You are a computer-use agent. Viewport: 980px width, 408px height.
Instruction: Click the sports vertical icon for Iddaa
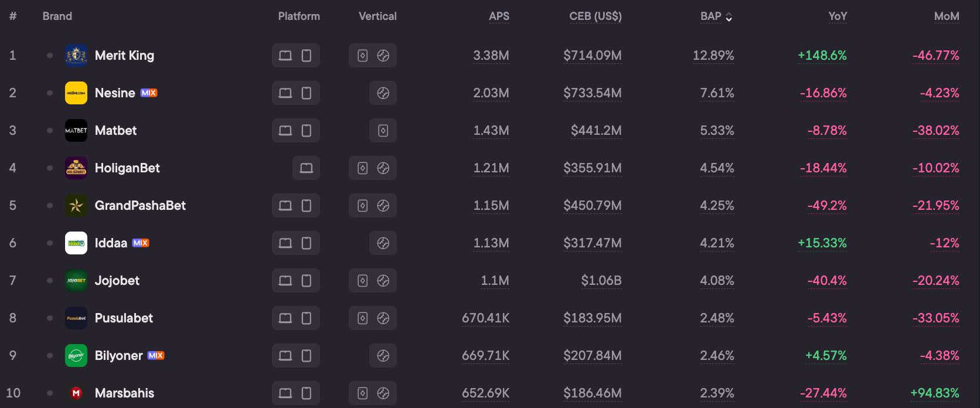point(383,243)
